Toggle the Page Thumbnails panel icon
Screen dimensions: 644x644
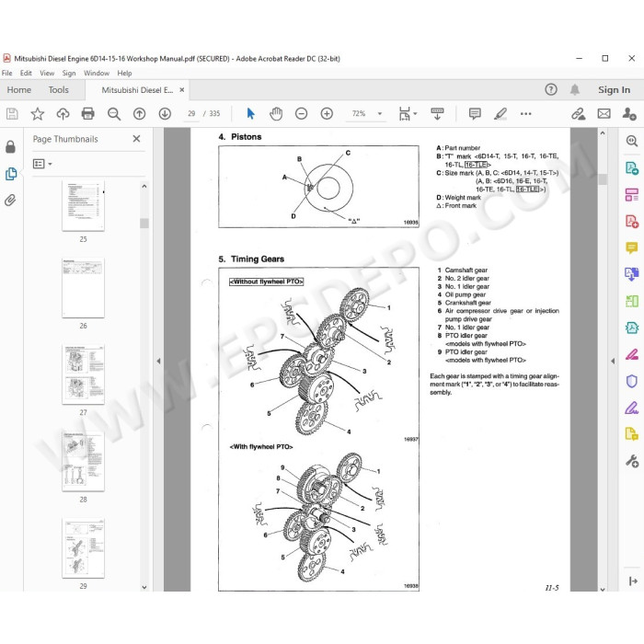[11, 174]
